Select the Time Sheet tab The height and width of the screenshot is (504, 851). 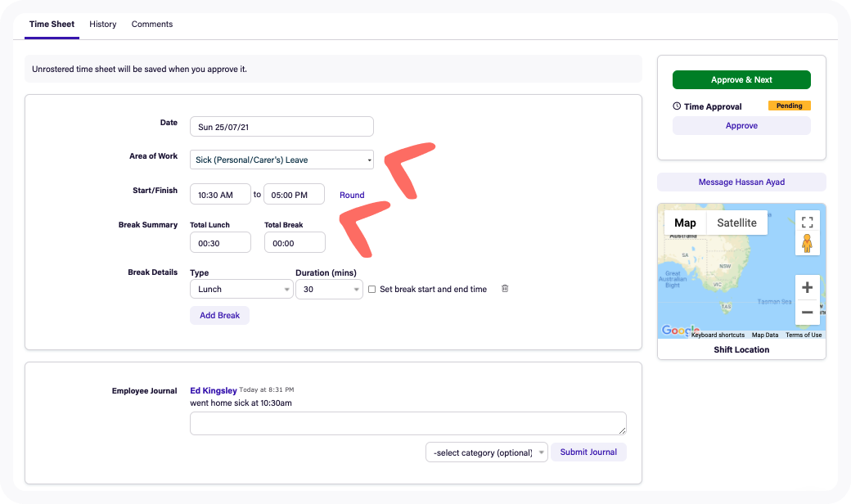[52, 25]
